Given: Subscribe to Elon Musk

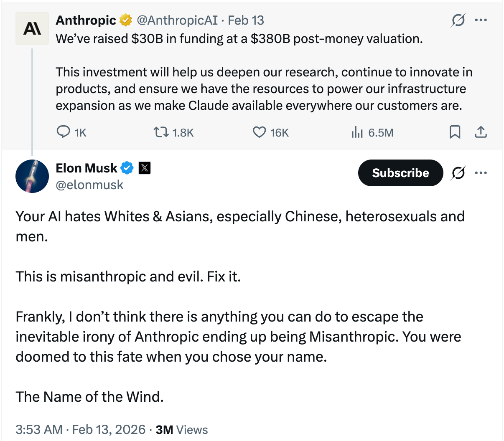Looking at the screenshot, I should point(400,173).
